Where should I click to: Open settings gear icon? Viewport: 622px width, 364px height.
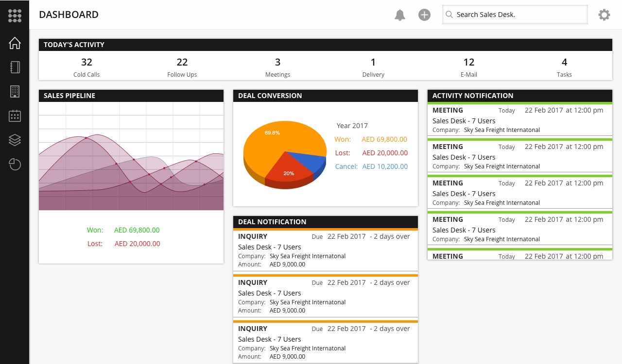604,15
